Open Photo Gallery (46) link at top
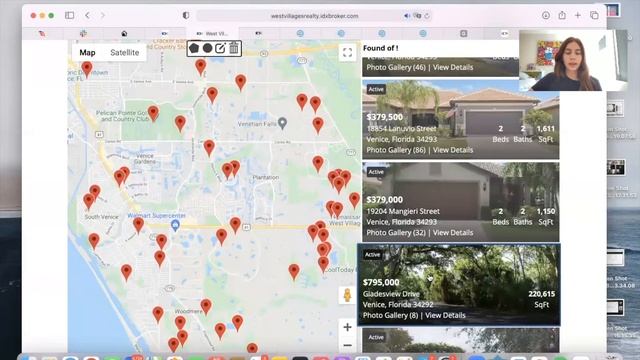 (396, 67)
